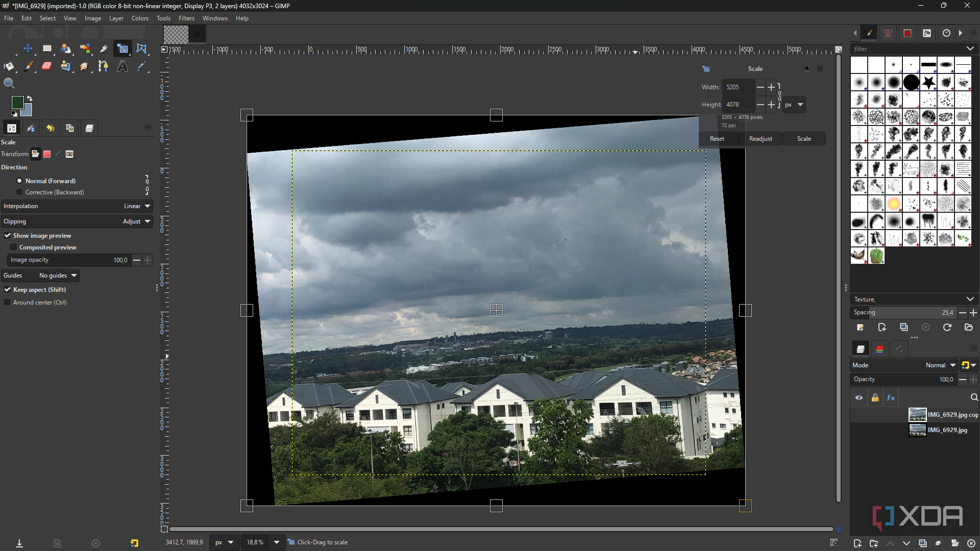Viewport: 980px width, 551px height.
Task: Open Scale dialog px unit dropdown
Action: (x=794, y=105)
